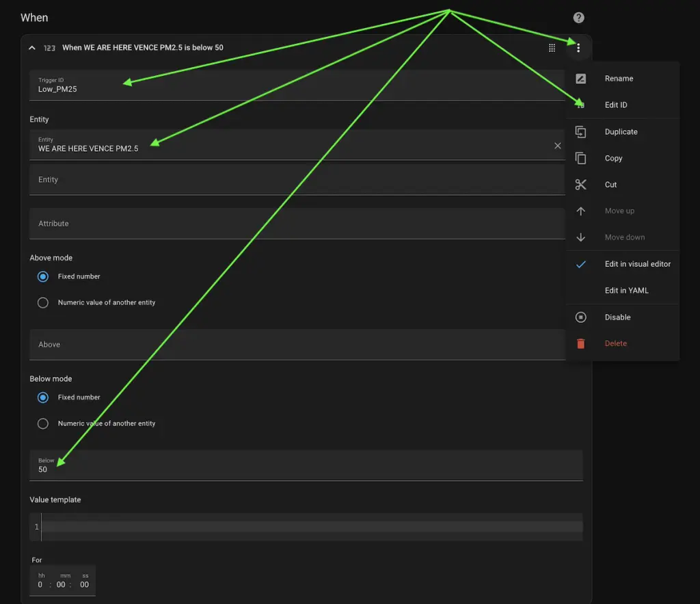Screen dimensions: 700x604
Task: Select Disable in the context menu
Action: [x=617, y=317]
